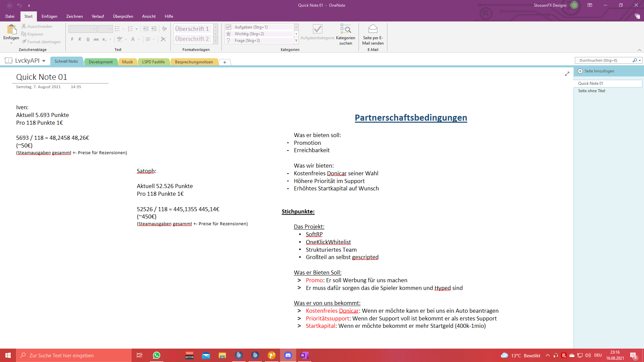Click the search magnifier icon
The height and width of the screenshot is (362, 644).
[x=635, y=60]
